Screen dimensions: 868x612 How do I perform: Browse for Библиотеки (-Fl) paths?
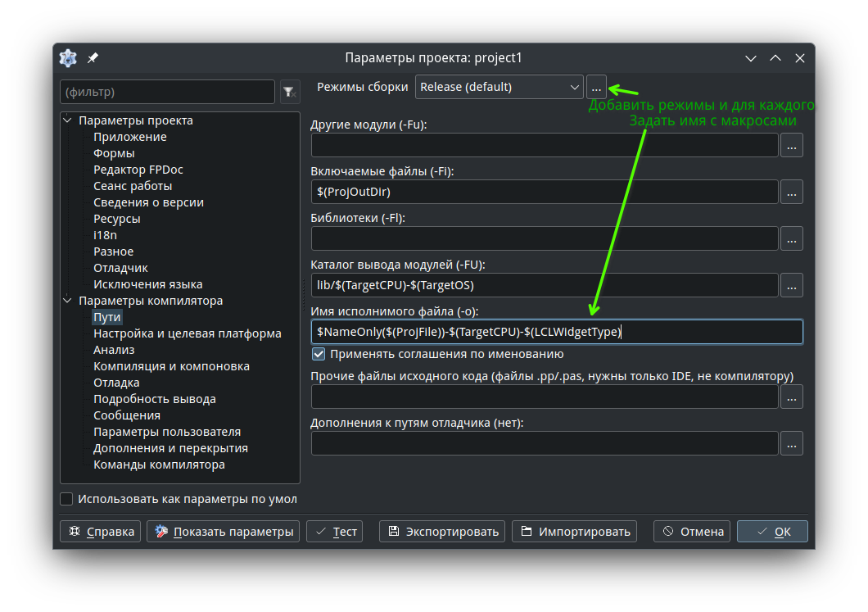pyautogui.click(x=792, y=238)
